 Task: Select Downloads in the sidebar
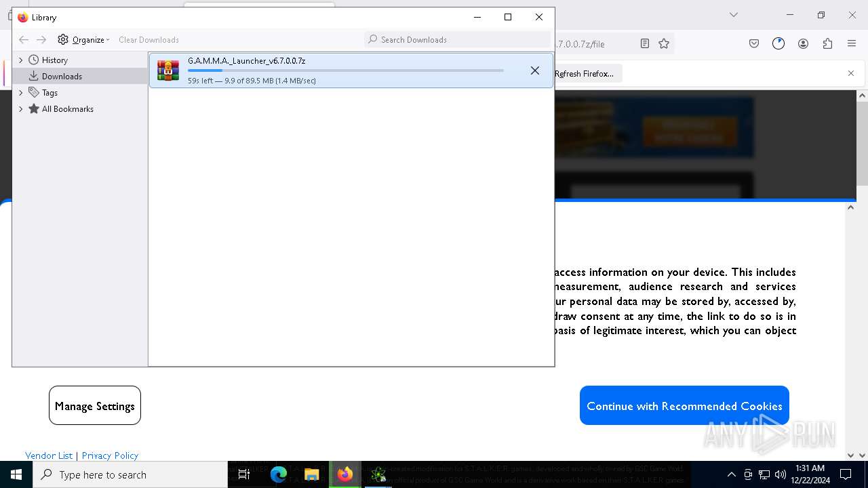coord(80,77)
